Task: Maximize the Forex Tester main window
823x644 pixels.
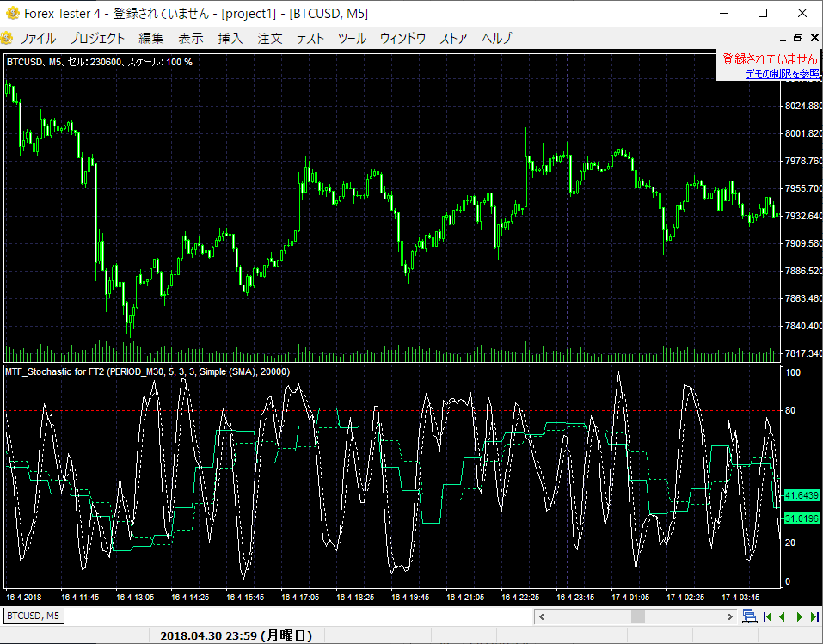Action: pos(763,13)
